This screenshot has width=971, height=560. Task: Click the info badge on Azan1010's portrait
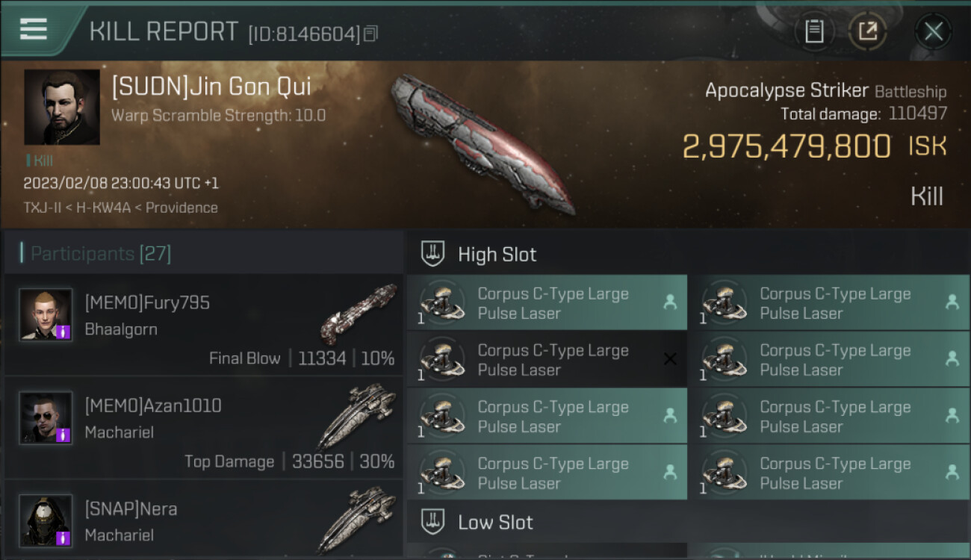coord(63,435)
